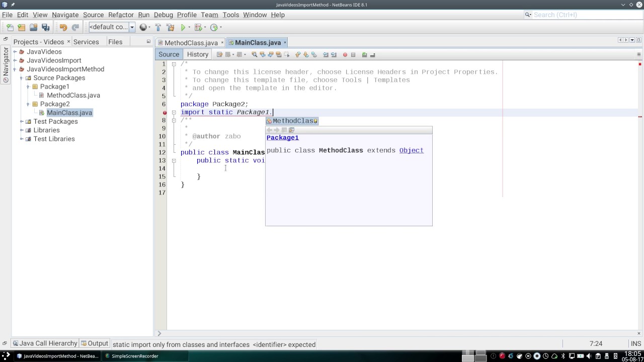This screenshot has width=644, height=362.
Task: Open the default config combo box
Action: tap(112, 27)
